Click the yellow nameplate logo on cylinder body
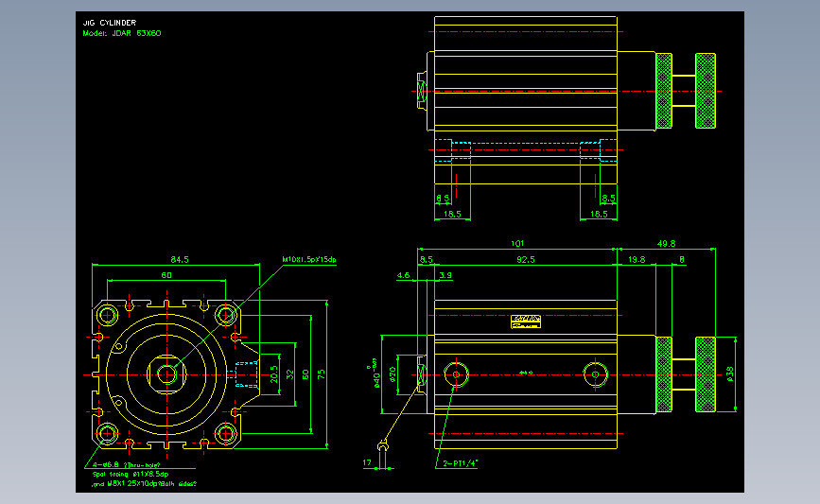Screen dimensions: 820x504 [x=526, y=322]
